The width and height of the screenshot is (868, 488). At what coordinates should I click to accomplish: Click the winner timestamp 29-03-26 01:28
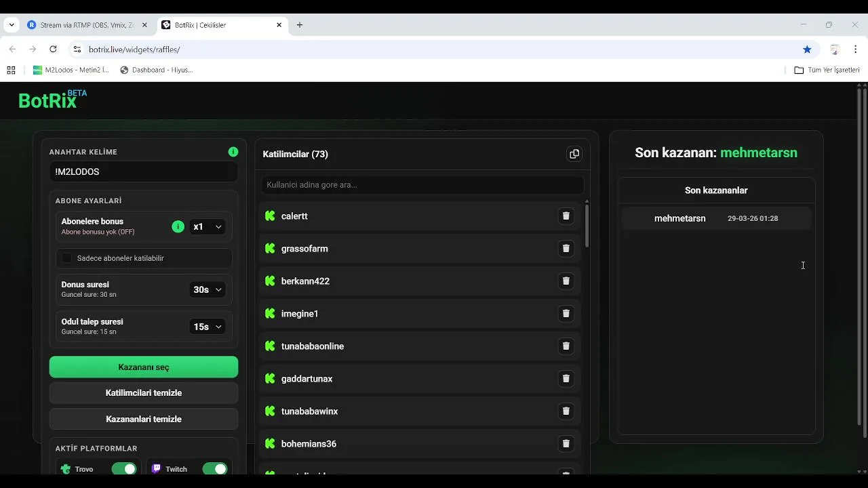pyautogui.click(x=753, y=219)
